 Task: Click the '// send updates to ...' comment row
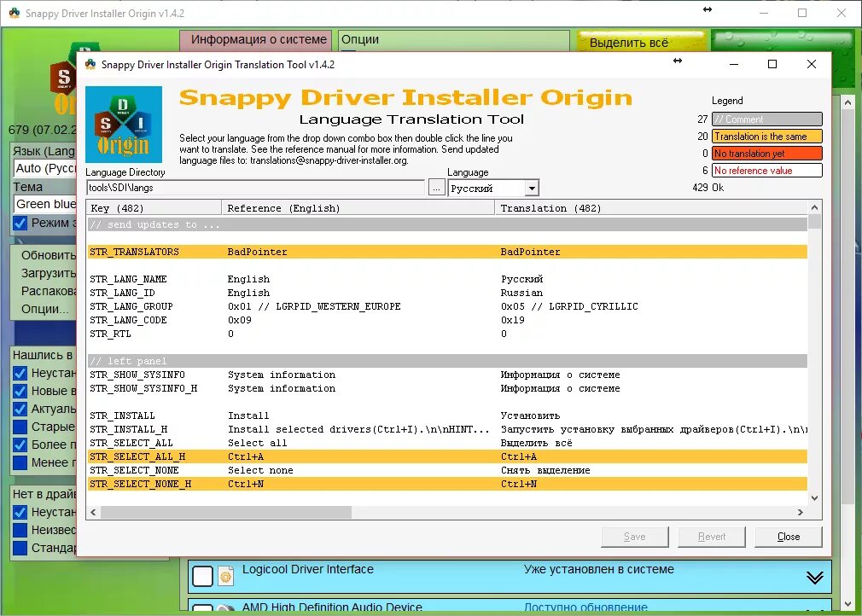point(447,224)
